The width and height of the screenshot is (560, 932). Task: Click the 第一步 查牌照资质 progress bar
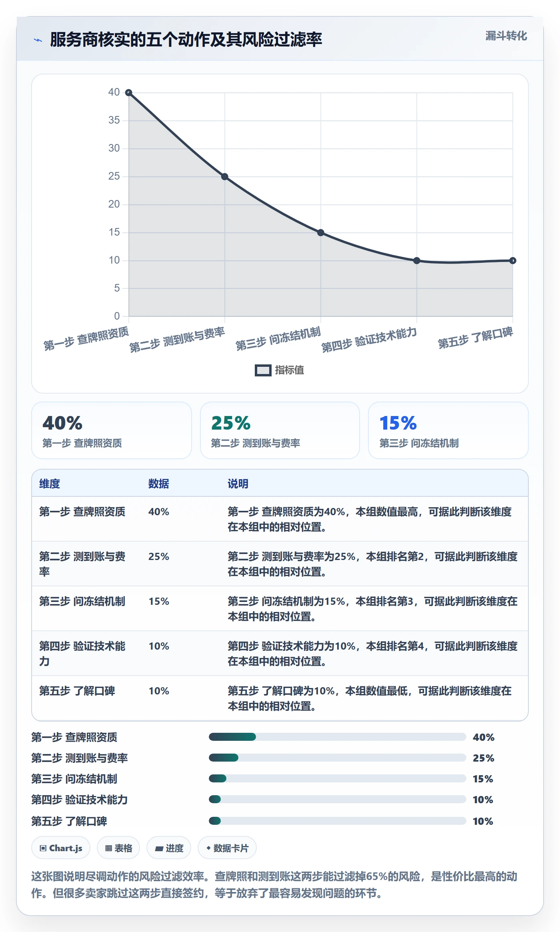click(x=337, y=737)
